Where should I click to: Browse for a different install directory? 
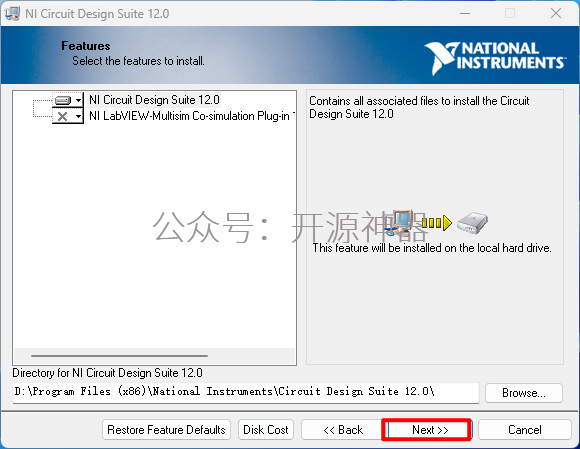523,393
